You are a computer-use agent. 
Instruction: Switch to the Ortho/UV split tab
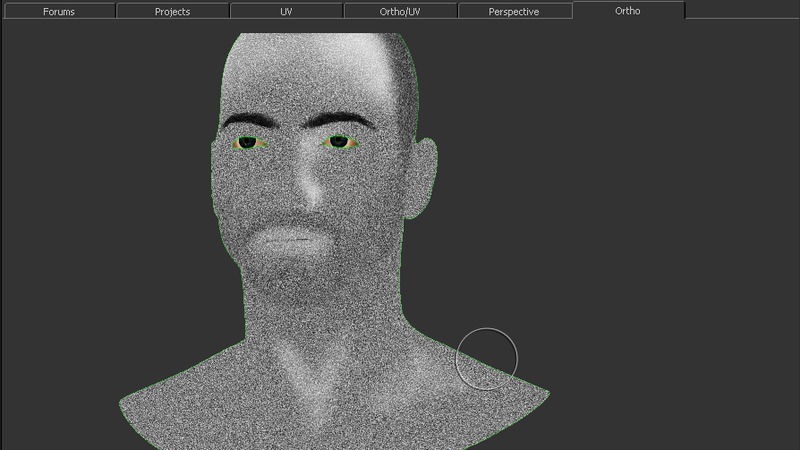click(x=400, y=12)
